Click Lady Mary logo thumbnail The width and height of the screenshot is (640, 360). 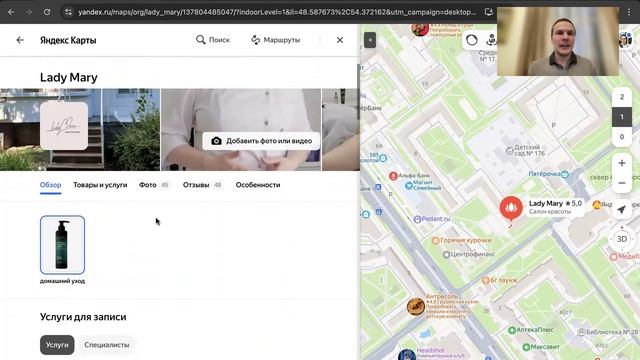64,126
